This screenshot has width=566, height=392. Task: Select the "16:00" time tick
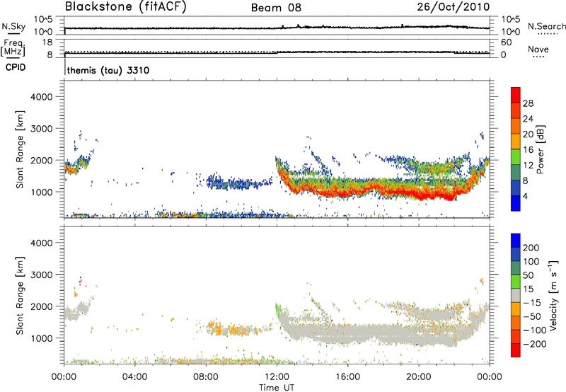pos(347,377)
